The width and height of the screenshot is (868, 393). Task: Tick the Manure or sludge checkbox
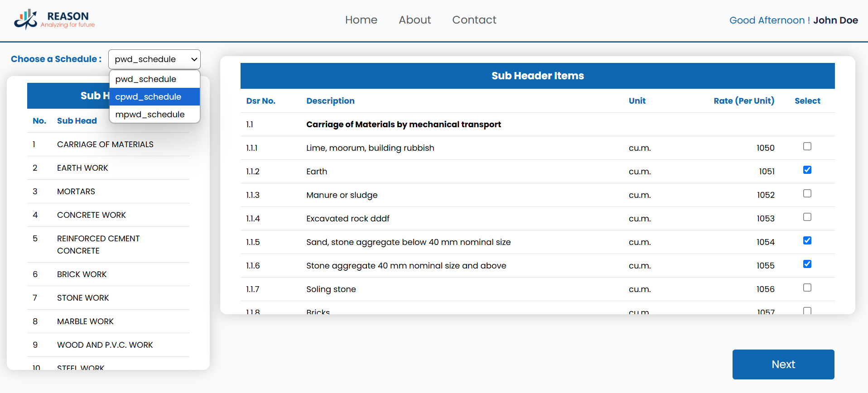[807, 194]
